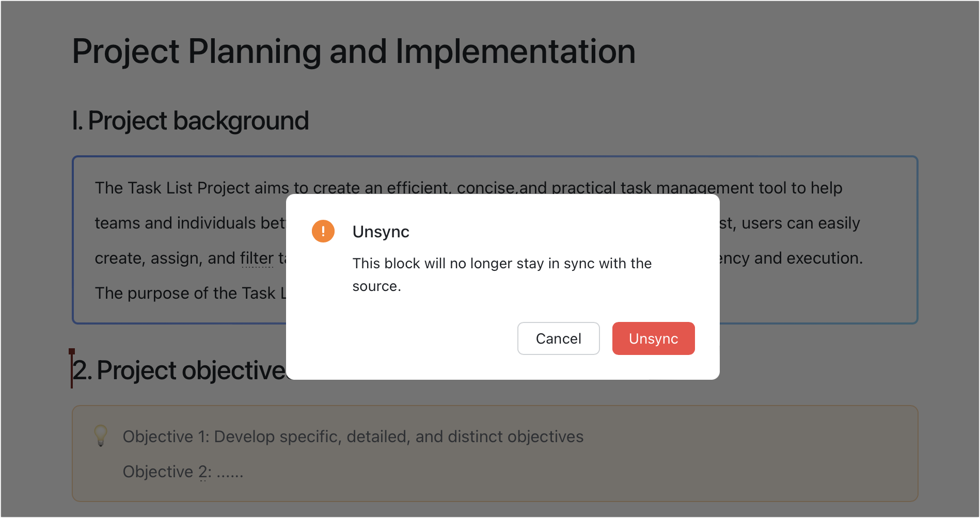The image size is (980, 518).
Task: Click the lightbulb icon beside Objective 1
Action: point(101,435)
